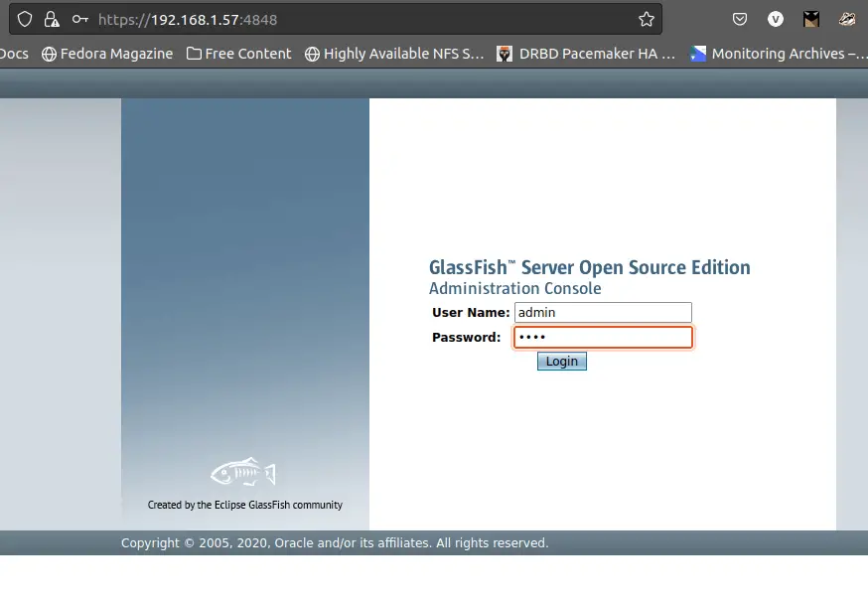
Task: Open the padlock connection security icon
Action: point(52,19)
